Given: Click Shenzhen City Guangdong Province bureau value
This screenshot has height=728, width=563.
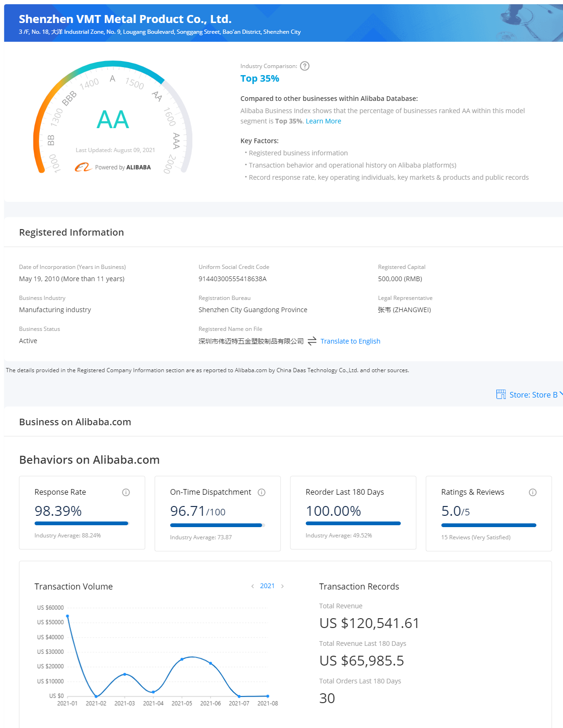Looking at the screenshot, I should point(253,310).
